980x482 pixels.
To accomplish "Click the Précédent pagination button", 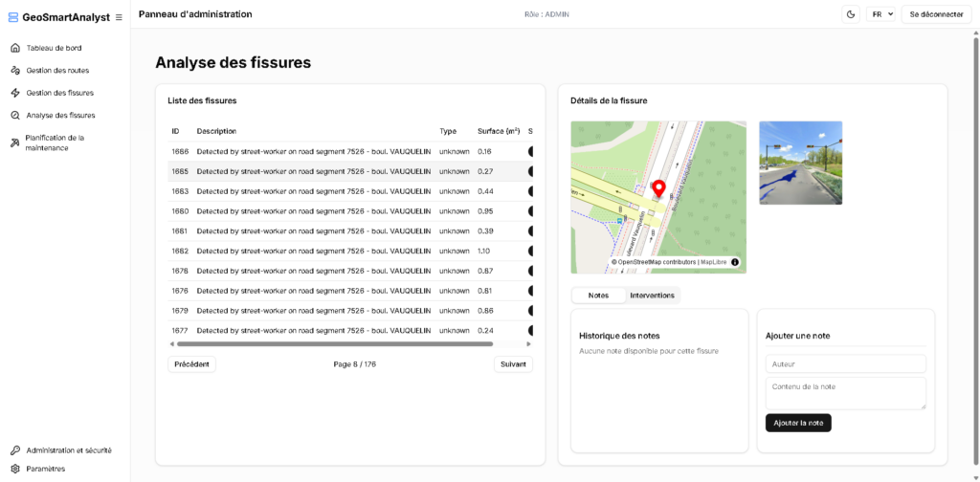I will (x=191, y=364).
